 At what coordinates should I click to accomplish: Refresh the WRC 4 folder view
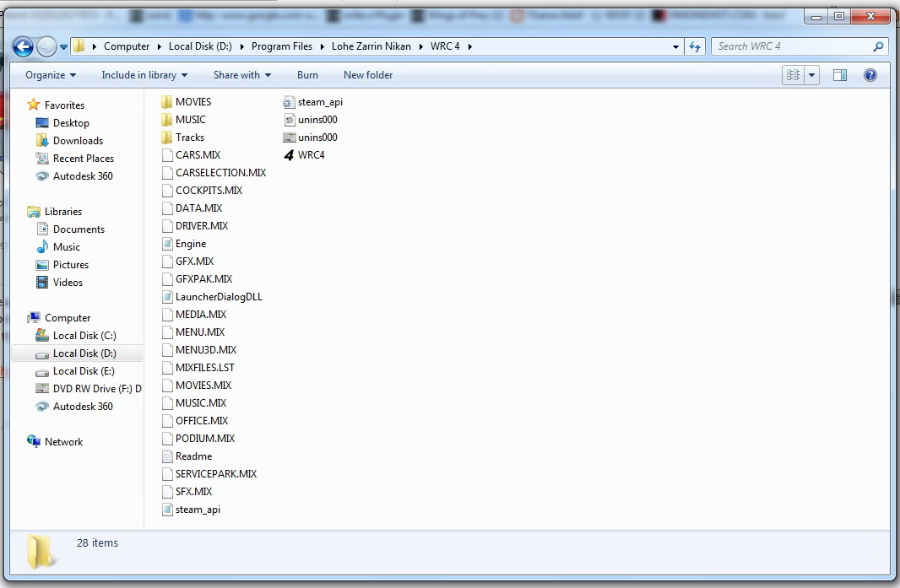click(x=695, y=46)
